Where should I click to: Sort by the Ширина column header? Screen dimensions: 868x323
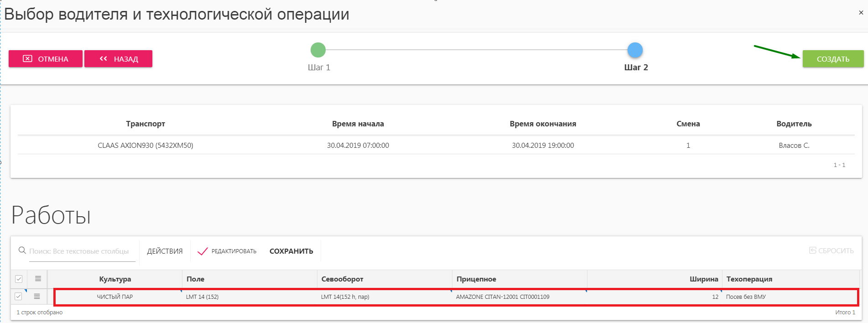tap(654, 279)
